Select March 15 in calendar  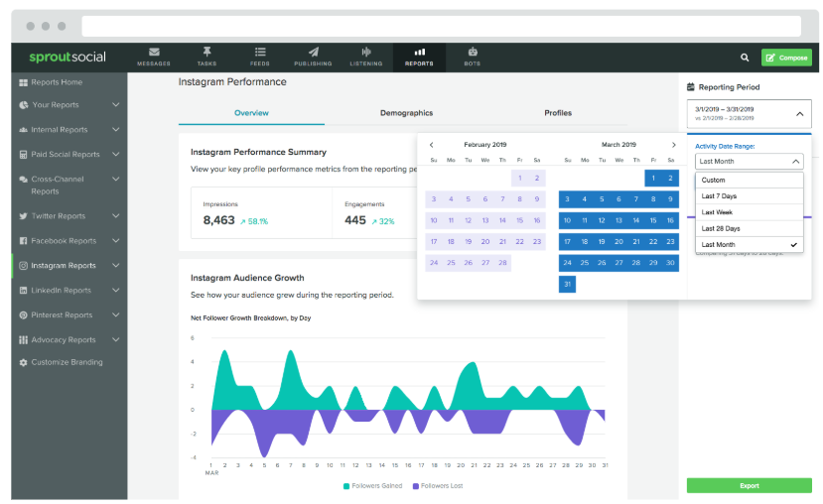click(x=653, y=221)
